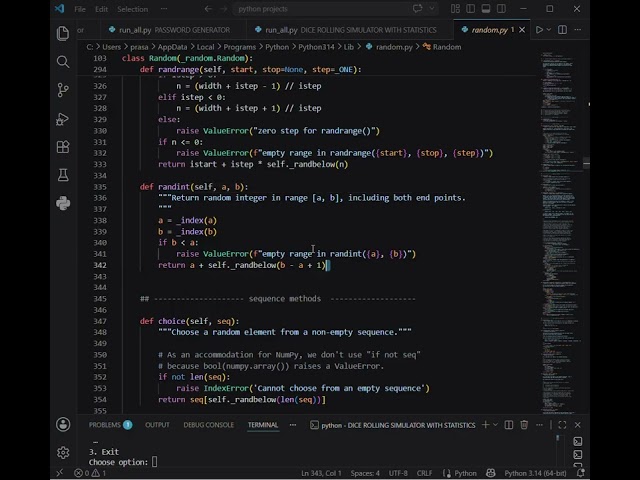Change encoding via UTF-8 status item

click(x=398, y=473)
